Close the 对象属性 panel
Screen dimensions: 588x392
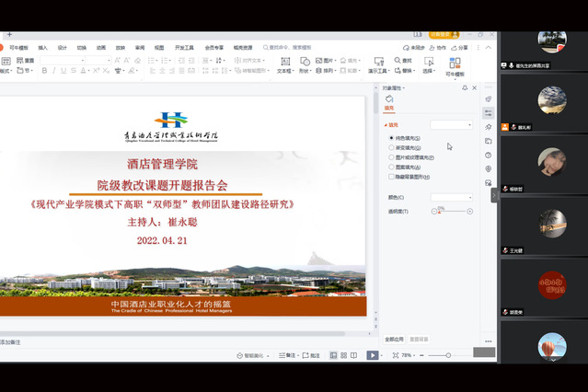click(476, 87)
